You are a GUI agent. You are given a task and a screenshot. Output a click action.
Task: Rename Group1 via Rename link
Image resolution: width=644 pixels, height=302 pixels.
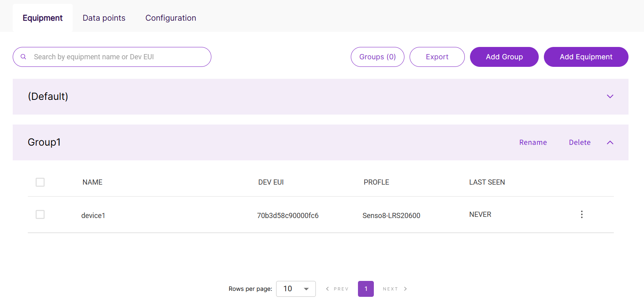pos(533,142)
